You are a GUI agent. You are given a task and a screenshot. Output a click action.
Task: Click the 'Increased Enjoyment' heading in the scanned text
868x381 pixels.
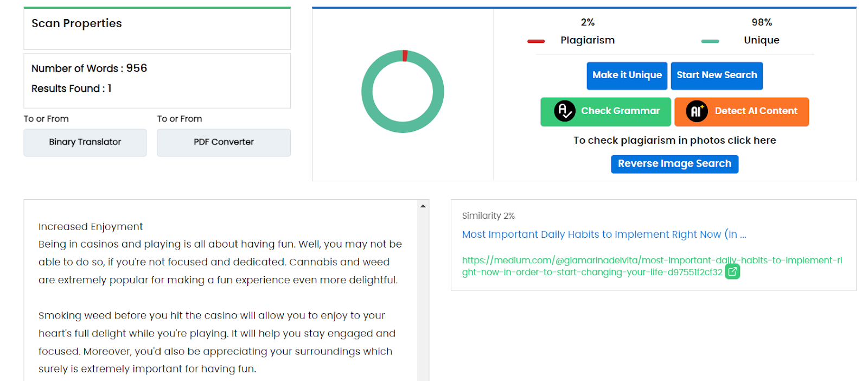point(91,227)
